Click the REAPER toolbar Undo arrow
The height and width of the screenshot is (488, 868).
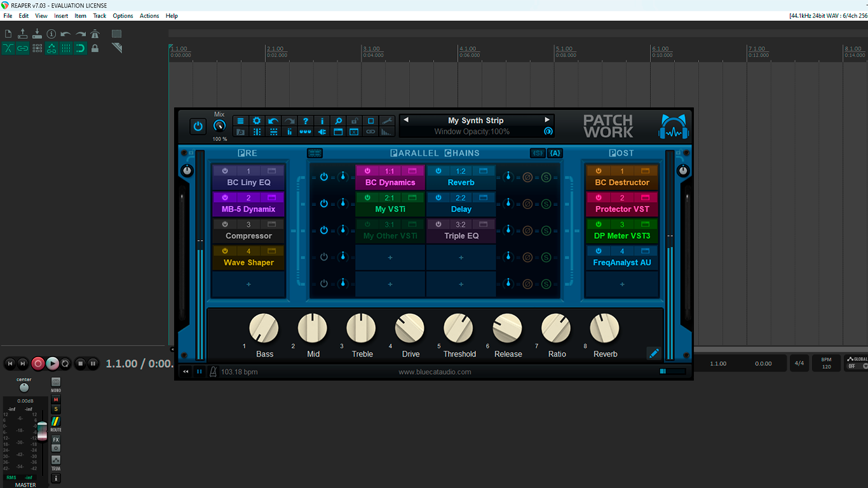coord(66,34)
